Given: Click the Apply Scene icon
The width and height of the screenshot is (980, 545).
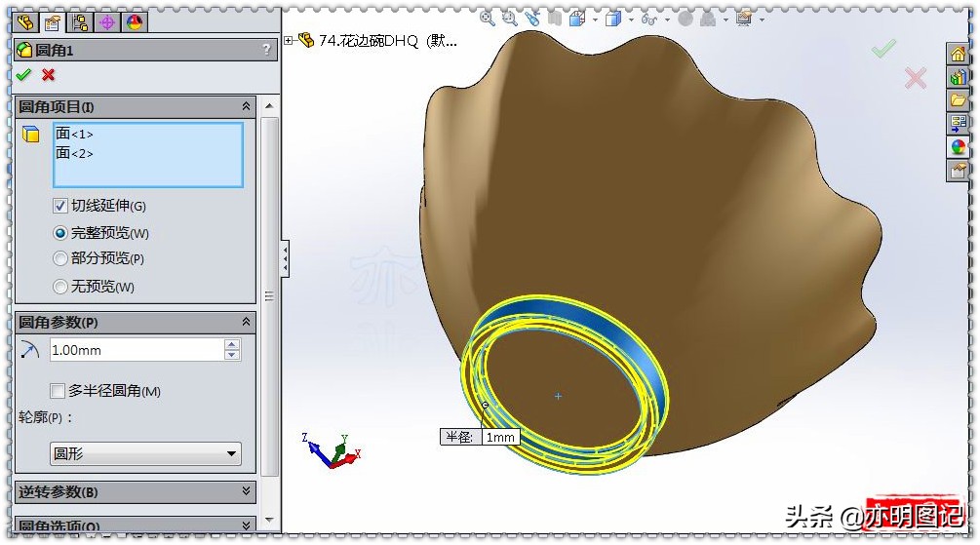Looking at the screenshot, I should (708, 19).
